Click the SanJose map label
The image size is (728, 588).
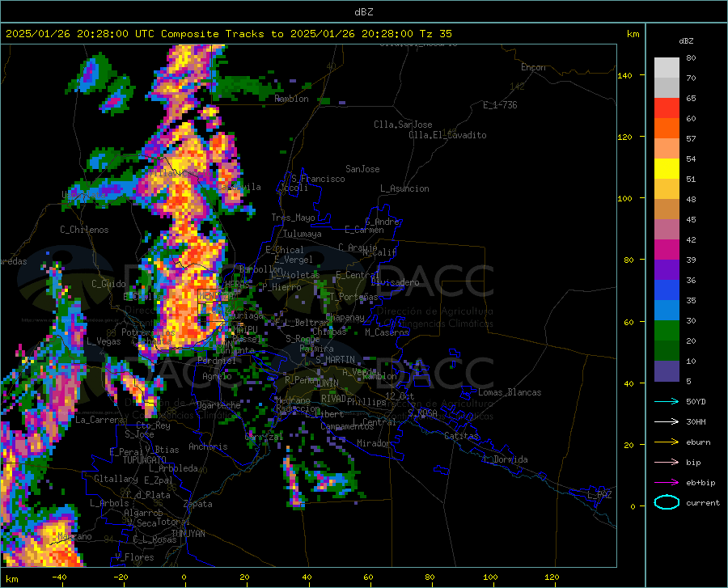[362, 169]
